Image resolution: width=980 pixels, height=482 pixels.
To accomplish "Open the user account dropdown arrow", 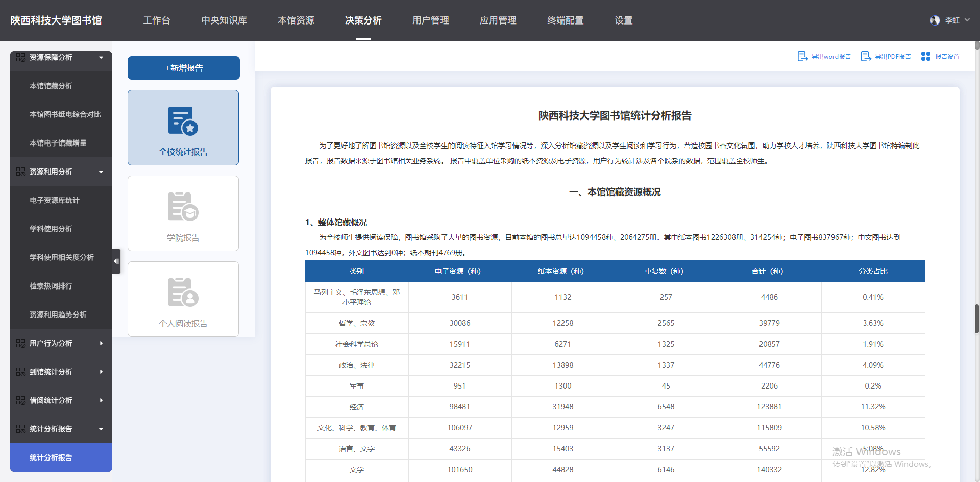I will point(967,20).
